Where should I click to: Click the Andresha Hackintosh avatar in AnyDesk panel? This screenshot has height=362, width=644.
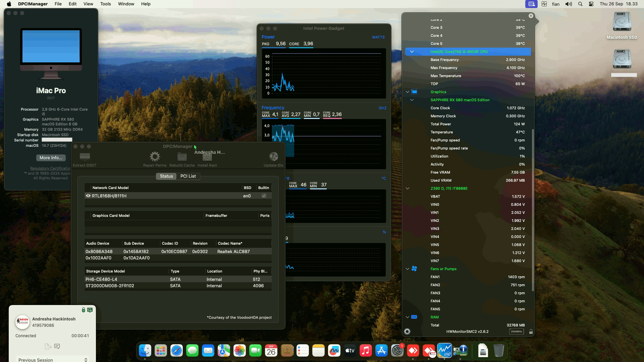(x=22, y=322)
